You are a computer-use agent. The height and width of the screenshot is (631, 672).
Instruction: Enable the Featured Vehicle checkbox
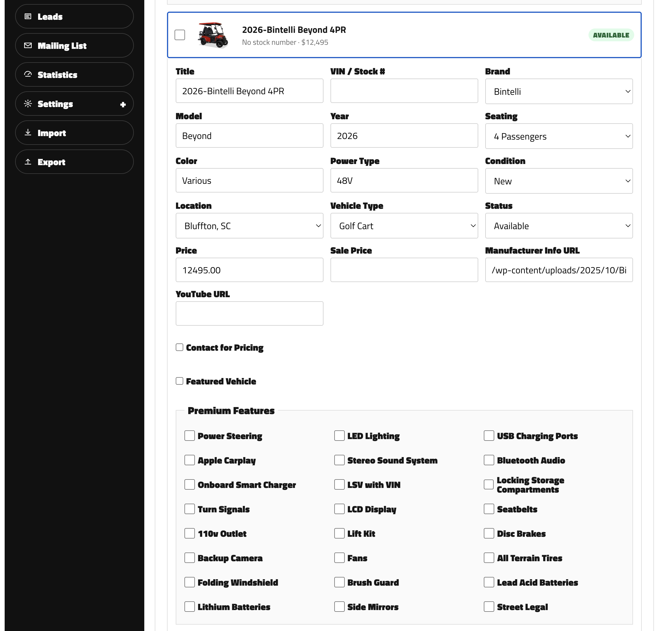(x=179, y=381)
